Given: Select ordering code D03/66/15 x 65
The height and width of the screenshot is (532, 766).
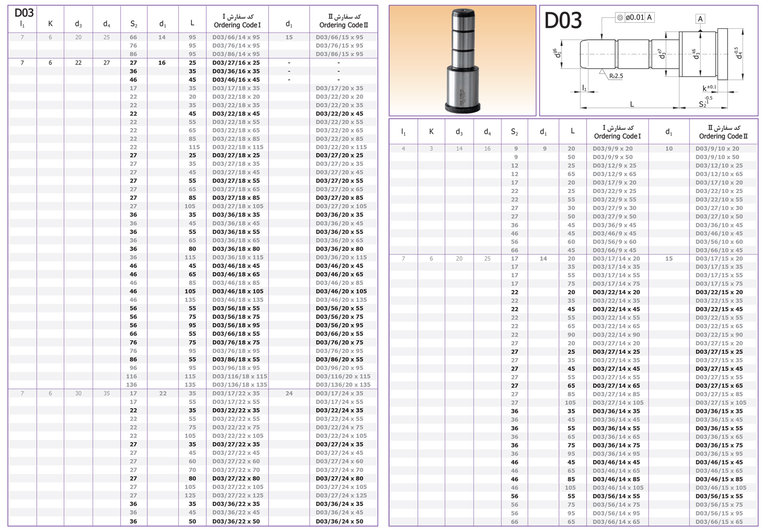Looking at the screenshot, I should (x=719, y=522).
